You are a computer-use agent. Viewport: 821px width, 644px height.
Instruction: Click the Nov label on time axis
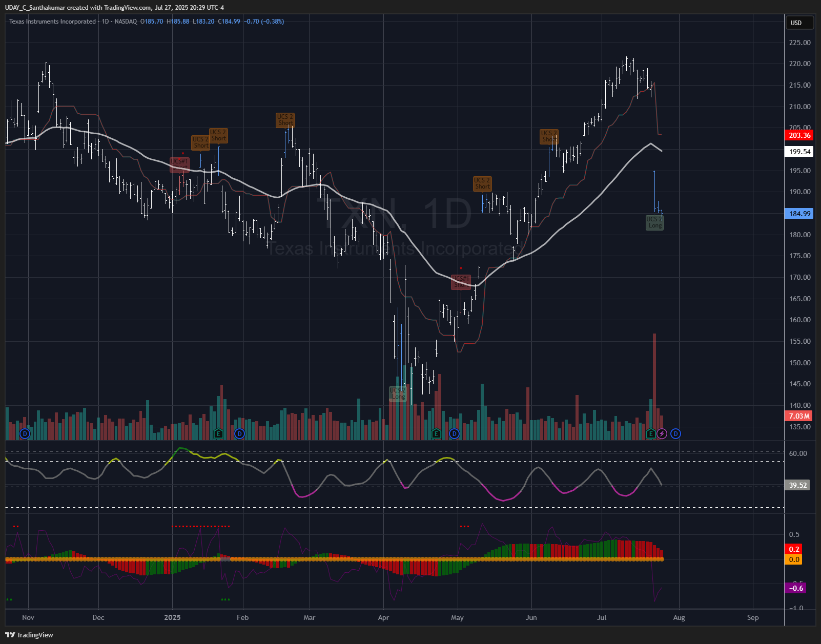coord(28,617)
